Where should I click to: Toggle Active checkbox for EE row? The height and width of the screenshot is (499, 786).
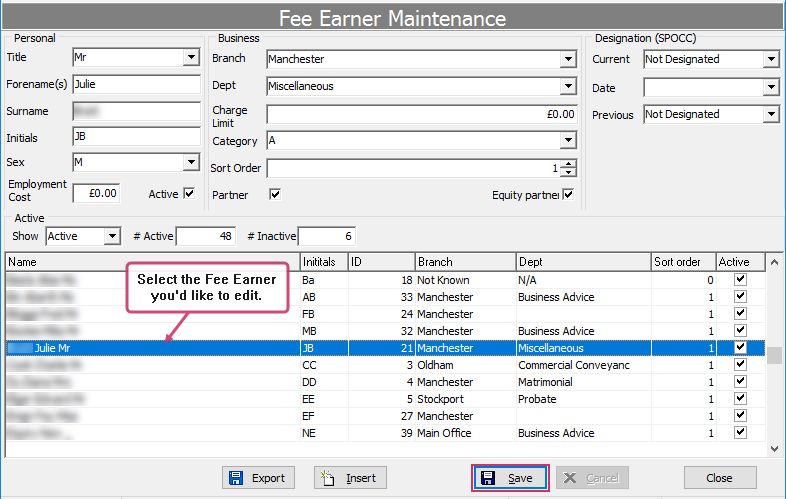pyautogui.click(x=740, y=399)
